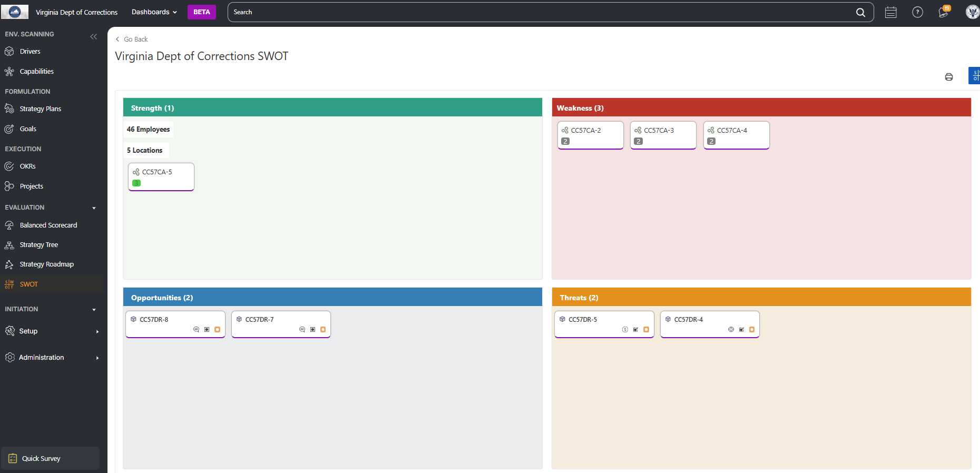The height and width of the screenshot is (473, 980).
Task: Click the black square icon on CC57DR-8
Action: click(x=207, y=329)
